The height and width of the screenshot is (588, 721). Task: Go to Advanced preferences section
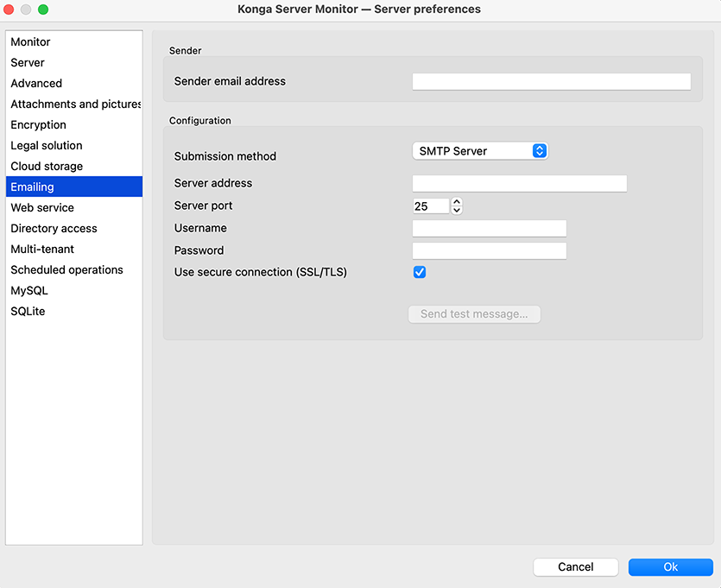(x=36, y=84)
